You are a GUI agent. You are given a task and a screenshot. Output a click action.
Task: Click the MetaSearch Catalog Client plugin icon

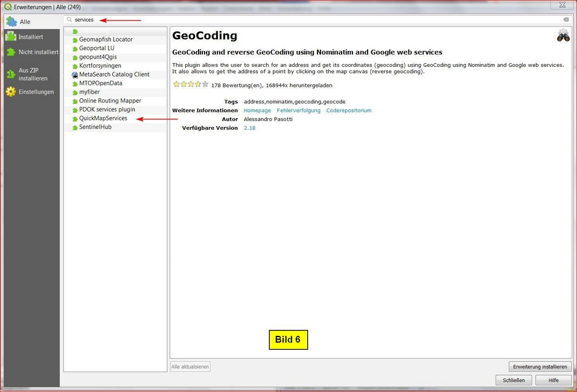pyautogui.click(x=75, y=75)
